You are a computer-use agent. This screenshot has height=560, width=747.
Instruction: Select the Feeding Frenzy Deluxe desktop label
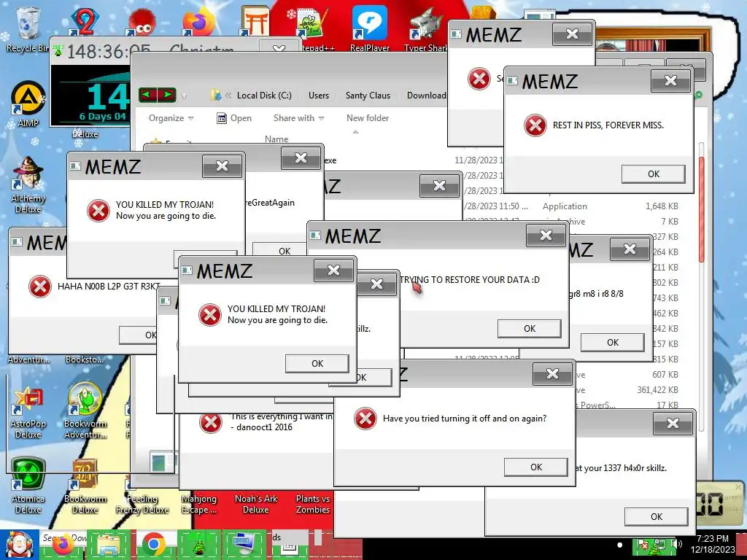pyautogui.click(x=142, y=504)
